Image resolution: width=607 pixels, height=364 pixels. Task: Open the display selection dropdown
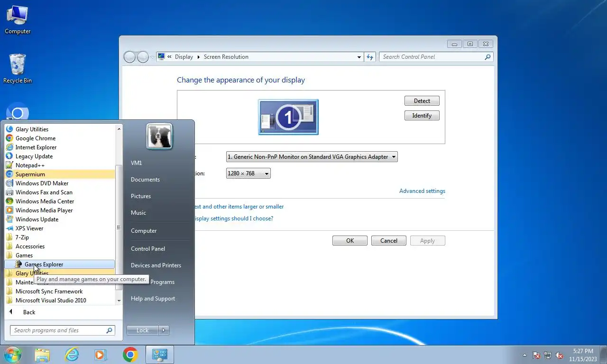tap(312, 157)
